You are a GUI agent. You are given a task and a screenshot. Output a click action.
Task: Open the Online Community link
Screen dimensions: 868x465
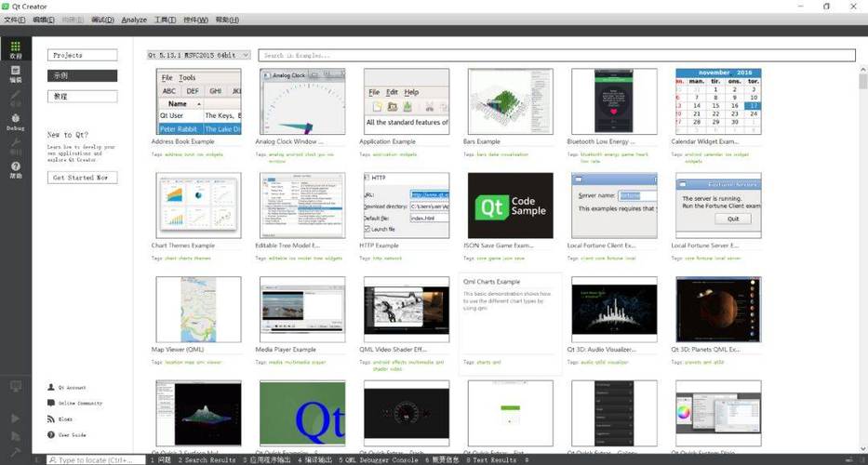click(75, 403)
